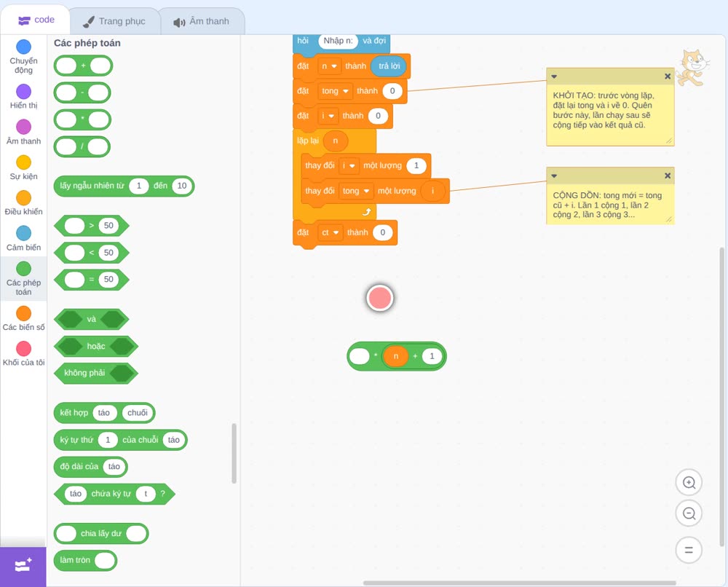Delete the KHỞI TẠO comment with X
The image size is (728, 587).
click(667, 76)
